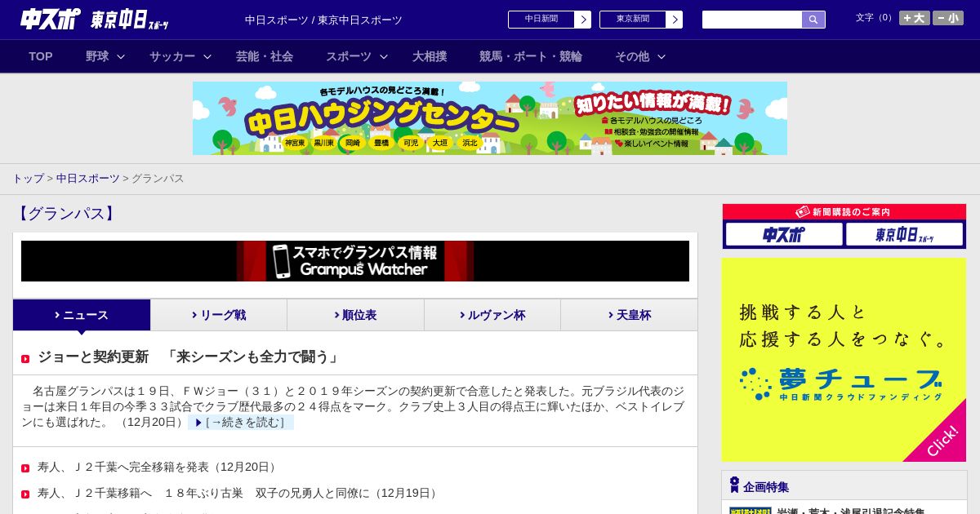Click the arrow next to 中日新聞

[583, 20]
